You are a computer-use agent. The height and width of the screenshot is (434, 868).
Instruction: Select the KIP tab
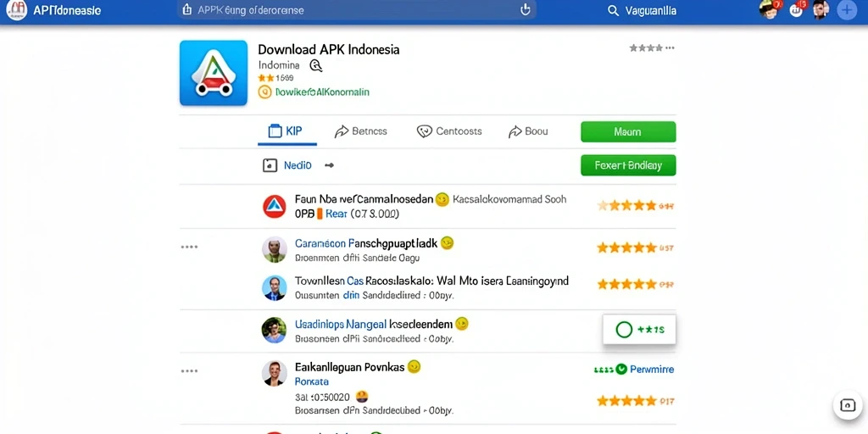[287, 131]
